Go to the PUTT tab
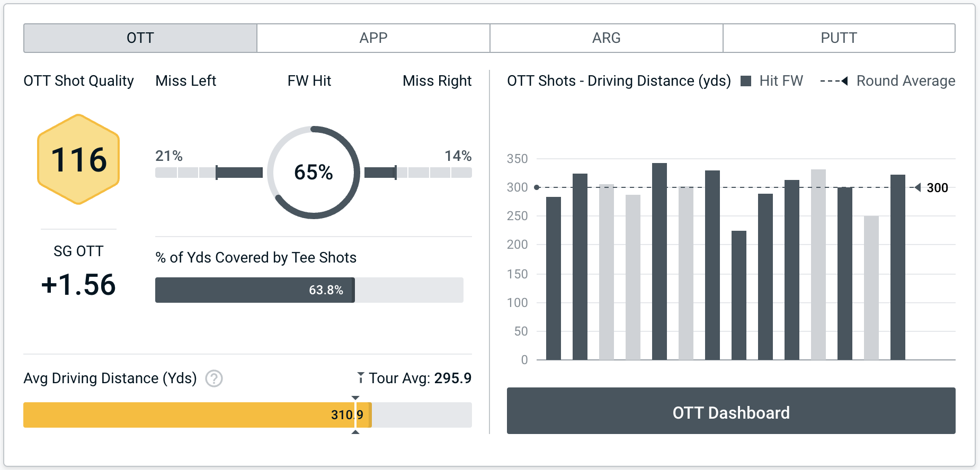 (x=839, y=38)
